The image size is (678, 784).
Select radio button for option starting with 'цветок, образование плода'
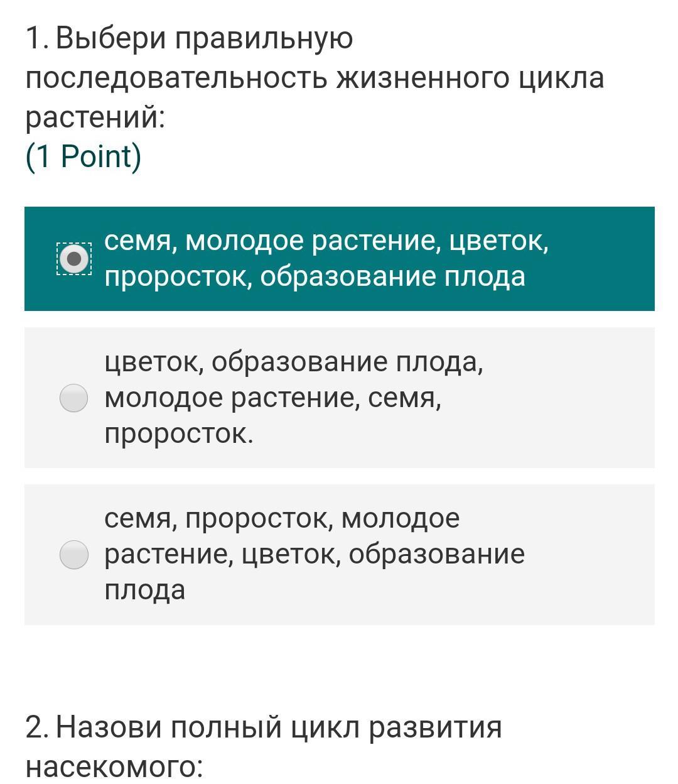coord(73,398)
